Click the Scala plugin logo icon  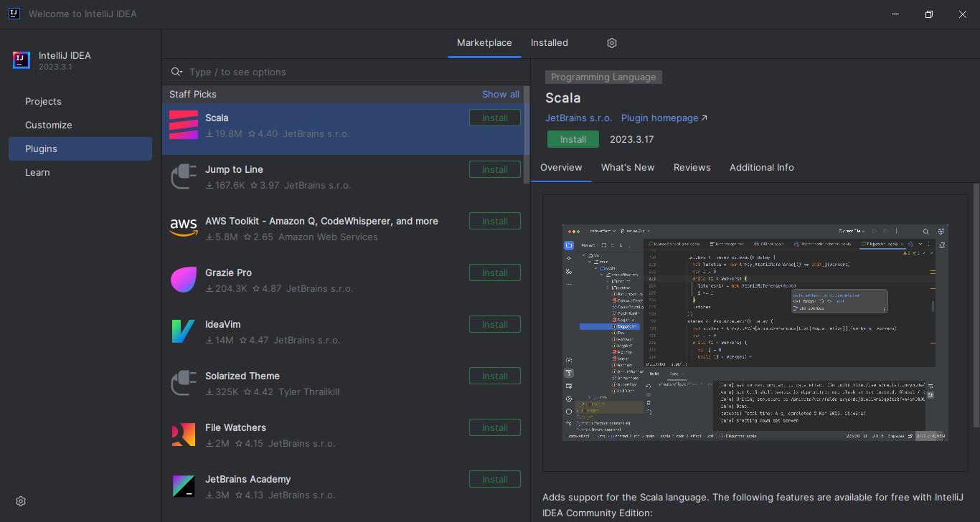click(x=184, y=125)
